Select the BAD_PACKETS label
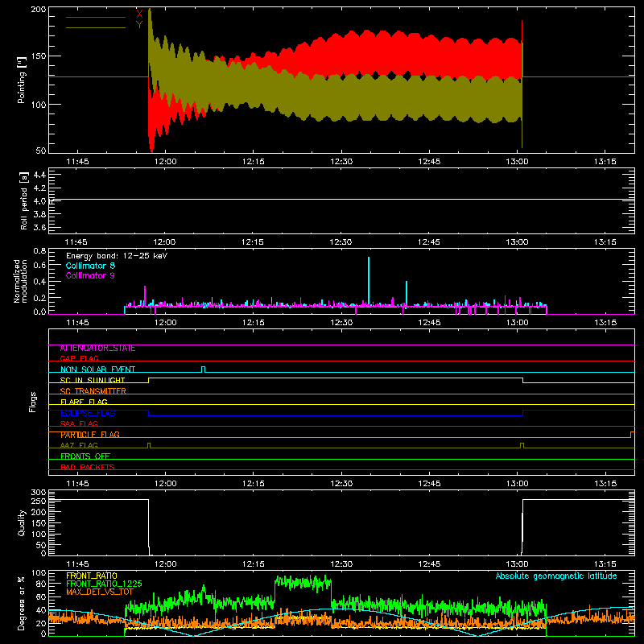 (x=88, y=467)
